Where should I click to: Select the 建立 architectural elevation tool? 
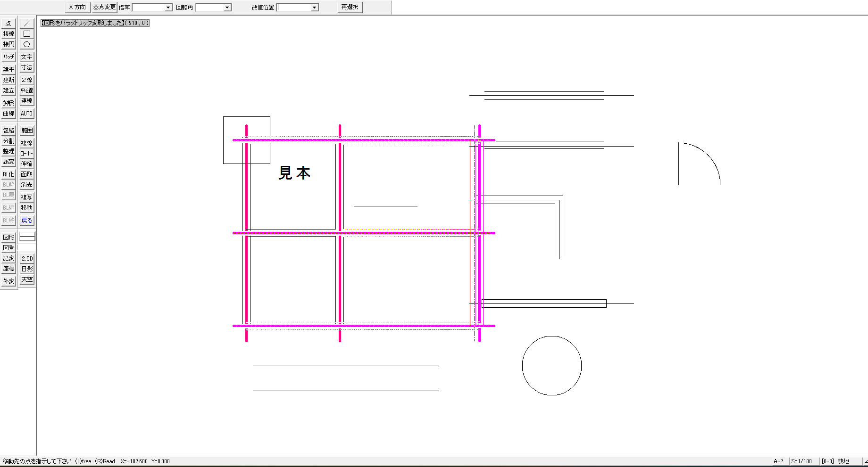pyautogui.click(x=8, y=90)
